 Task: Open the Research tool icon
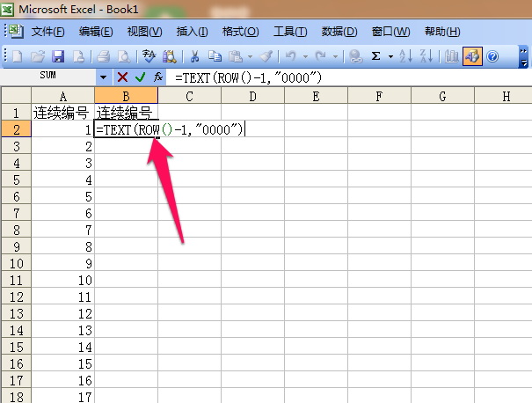[x=170, y=56]
